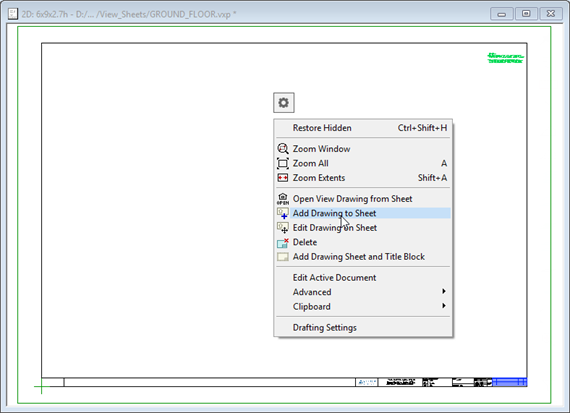Click the Open View Drawing icon
Viewport: 570px width, 413px height.
pos(283,199)
